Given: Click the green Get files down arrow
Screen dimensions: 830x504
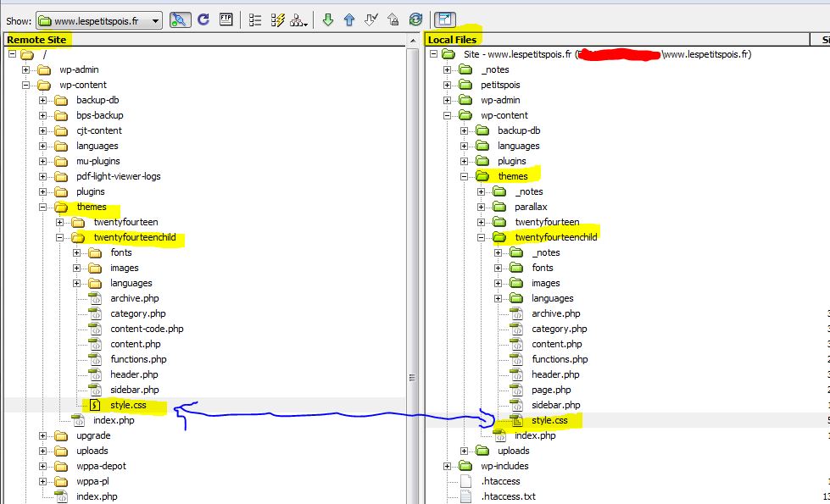Looking at the screenshot, I should (x=328, y=19).
